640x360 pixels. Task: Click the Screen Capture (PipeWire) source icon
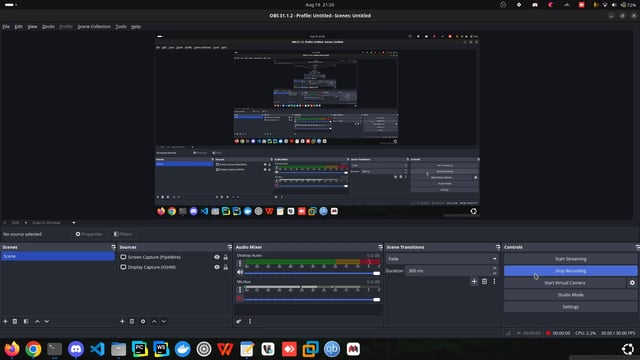123,257
